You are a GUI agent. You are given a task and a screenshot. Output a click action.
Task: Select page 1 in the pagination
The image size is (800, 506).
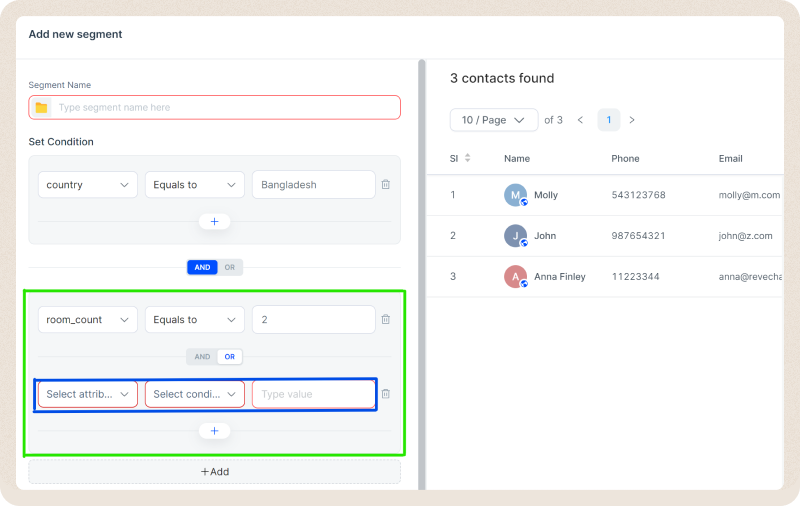(x=609, y=120)
